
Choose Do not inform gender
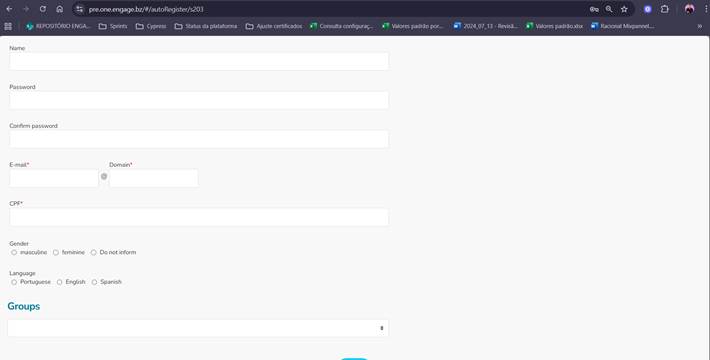(x=93, y=252)
